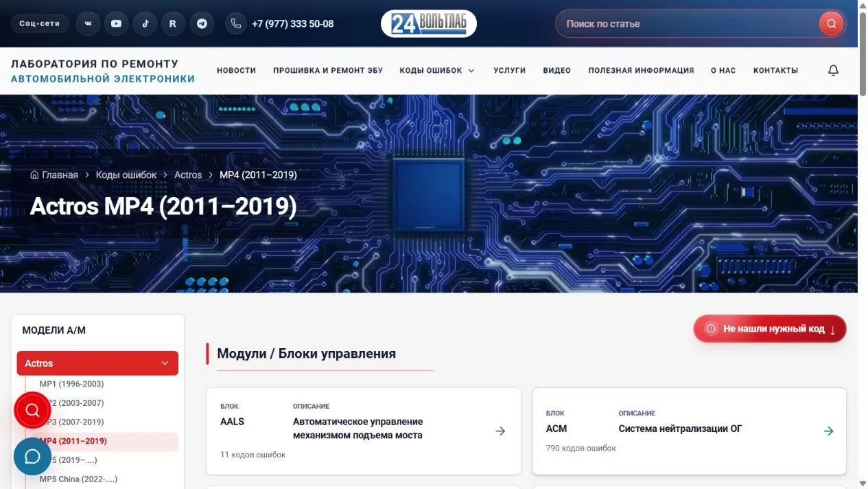This screenshot has height=489, width=868.
Task: Call phone number +7 (977) 333 50-08
Action: click(x=292, y=23)
